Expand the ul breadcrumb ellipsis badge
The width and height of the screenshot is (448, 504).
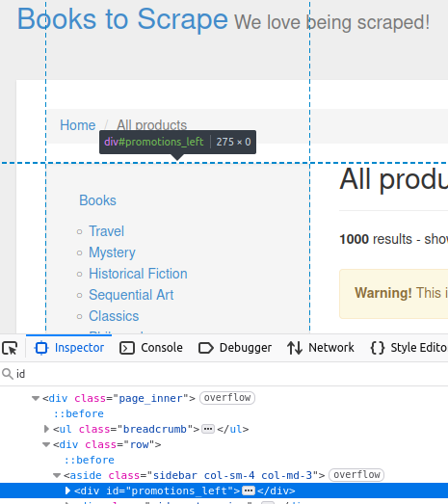pos(208,429)
